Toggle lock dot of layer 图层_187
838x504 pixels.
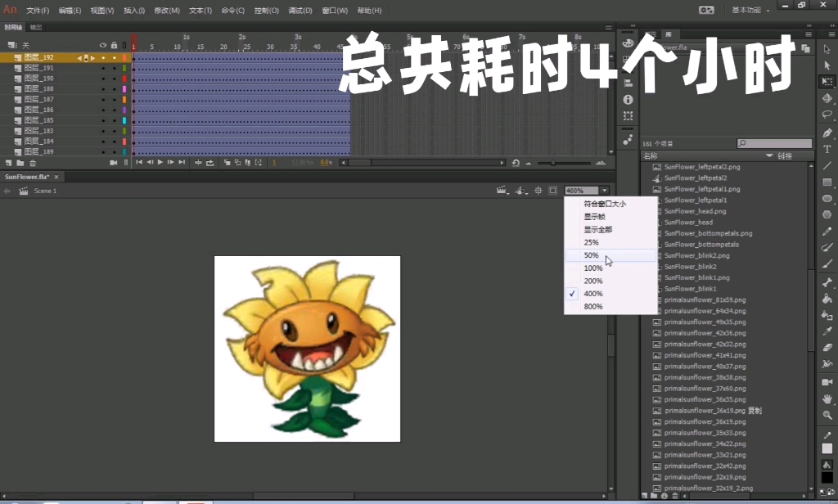click(114, 100)
